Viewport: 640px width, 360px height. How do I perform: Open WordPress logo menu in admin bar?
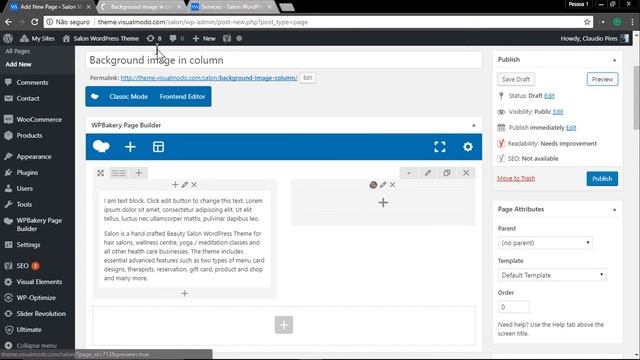pos(8,38)
